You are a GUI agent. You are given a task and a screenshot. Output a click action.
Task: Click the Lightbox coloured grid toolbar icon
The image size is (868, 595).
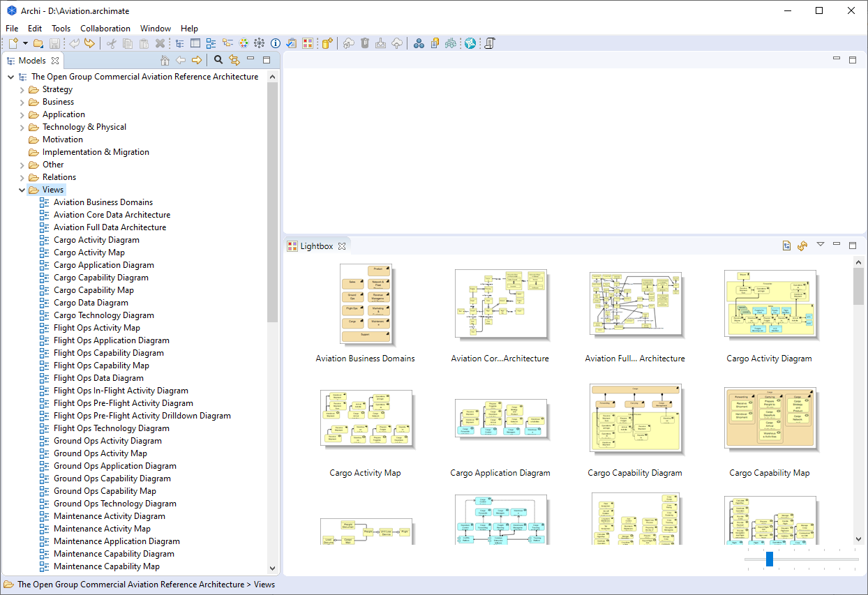coord(307,43)
